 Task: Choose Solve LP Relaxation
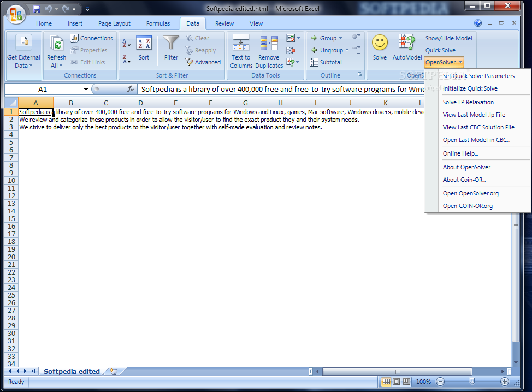coord(468,102)
